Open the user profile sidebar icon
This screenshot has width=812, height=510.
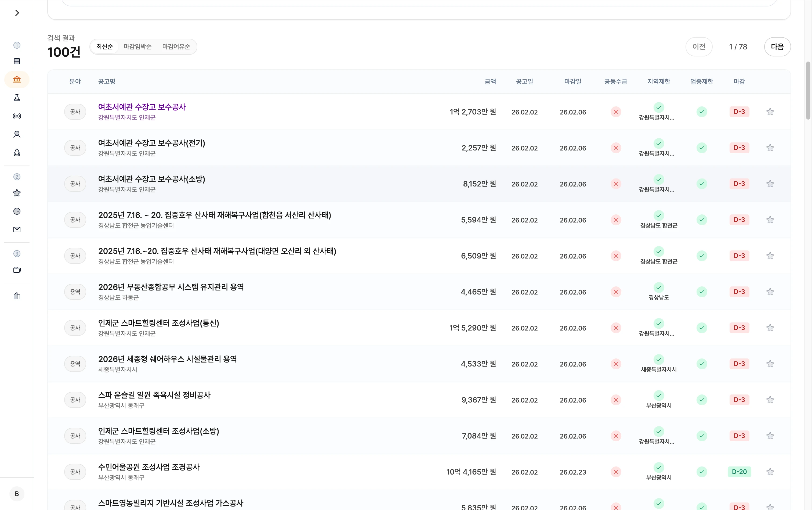point(17,134)
